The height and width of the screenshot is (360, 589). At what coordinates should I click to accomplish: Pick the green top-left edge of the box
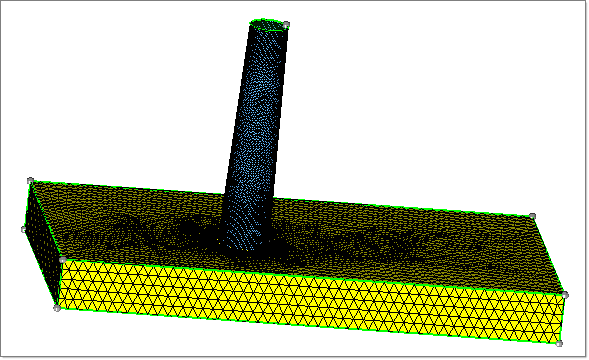pos(47,220)
